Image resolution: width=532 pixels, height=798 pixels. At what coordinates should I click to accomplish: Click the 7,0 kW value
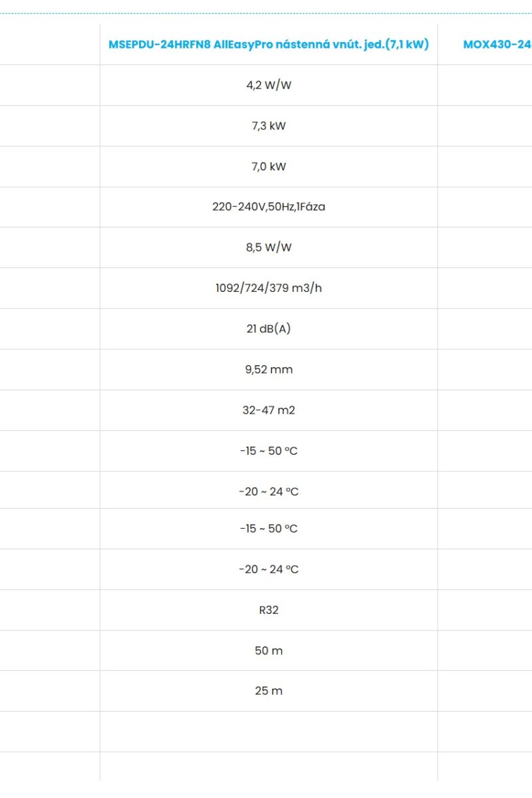[269, 166]
